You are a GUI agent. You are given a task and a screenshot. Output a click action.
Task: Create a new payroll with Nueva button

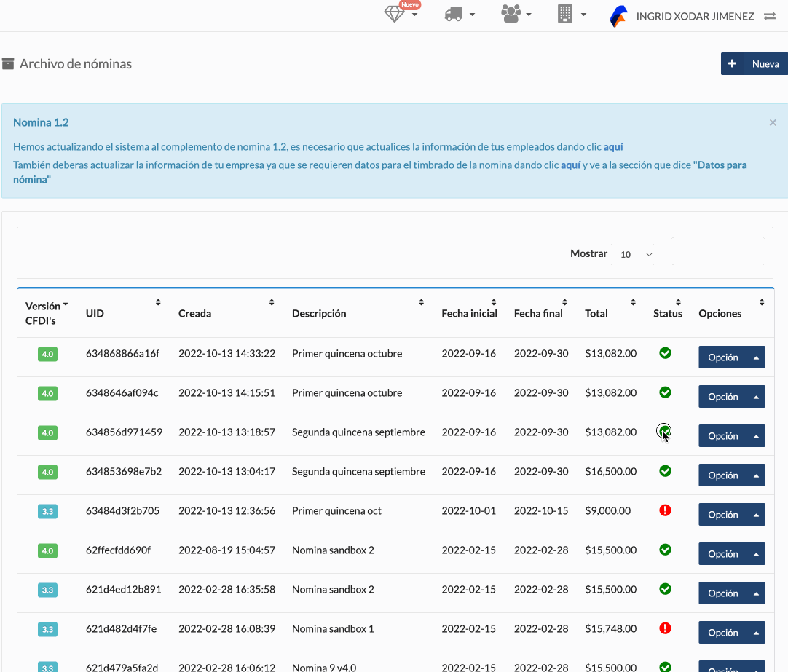point(754,64)
